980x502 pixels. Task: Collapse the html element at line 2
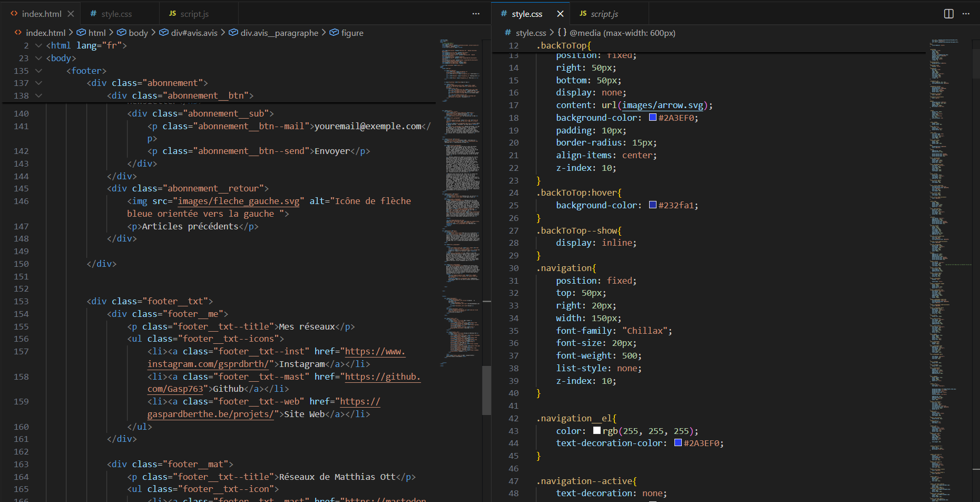click(37, 45)
